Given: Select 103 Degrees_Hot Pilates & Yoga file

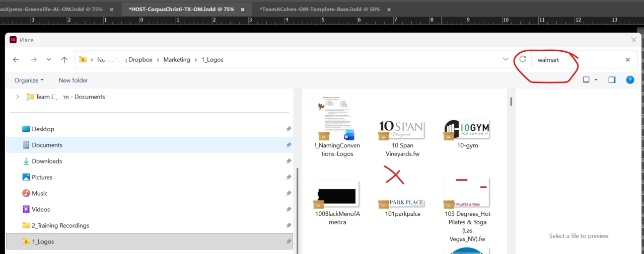Looking at the screenshot, I should pyautogui.click(x=467, y=210).
